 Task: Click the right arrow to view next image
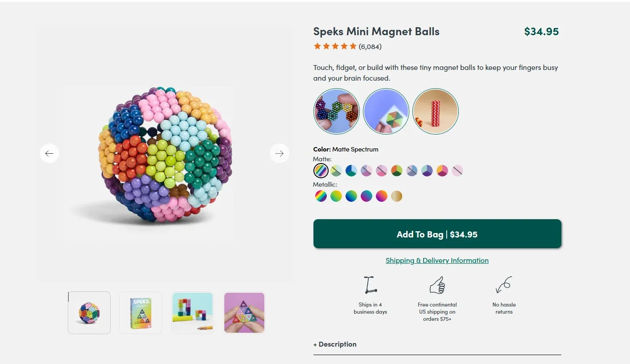click(280, 153)
